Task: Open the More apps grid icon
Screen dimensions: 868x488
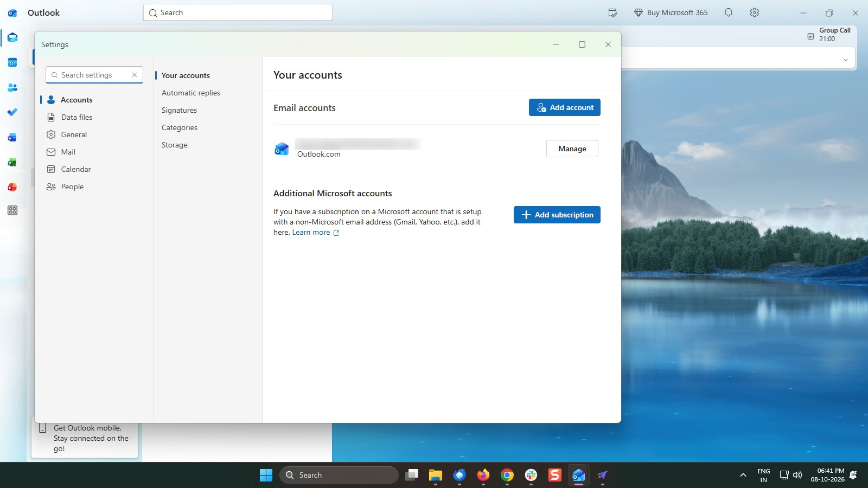Action: tap(12, 210)
